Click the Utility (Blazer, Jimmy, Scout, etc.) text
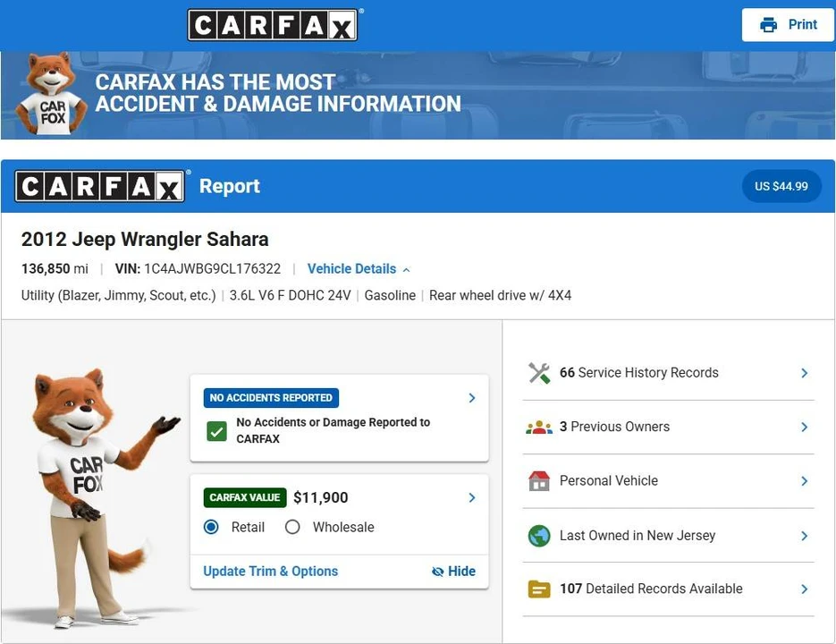Image resolution: width=836 pixels, height=644 pixels. coord(118,295)
